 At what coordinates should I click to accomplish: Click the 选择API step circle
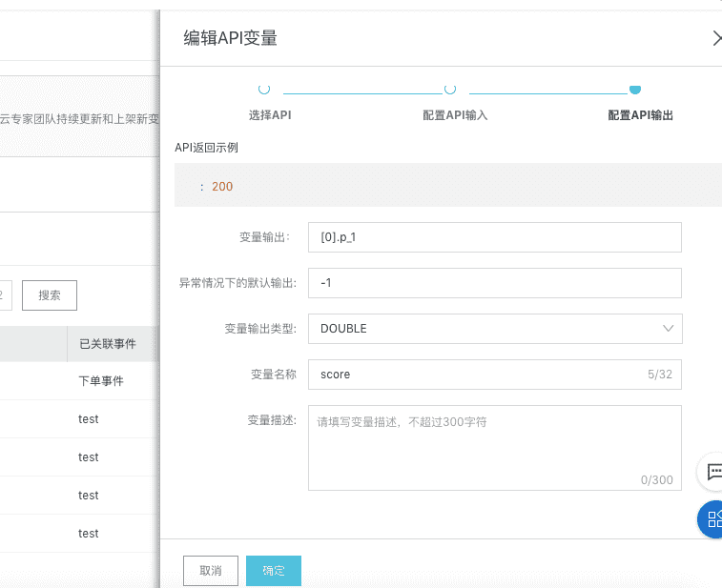(264, 90)
